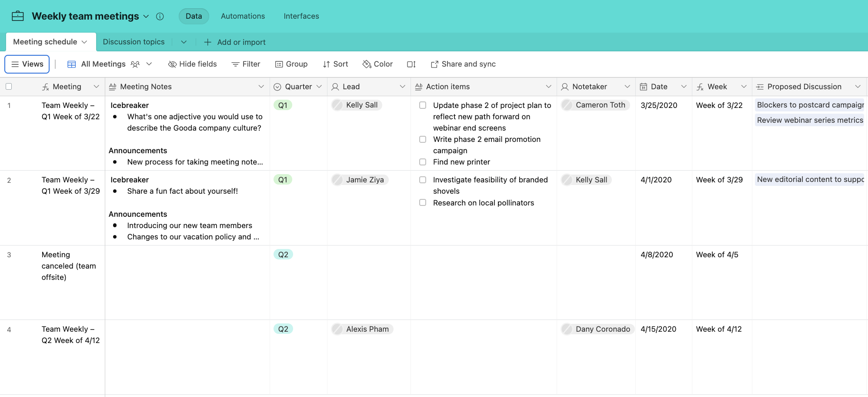Screen dimensions: 868x397
Task: Click the Q2 tag in row 3
Action: click(x=283, y=255)
